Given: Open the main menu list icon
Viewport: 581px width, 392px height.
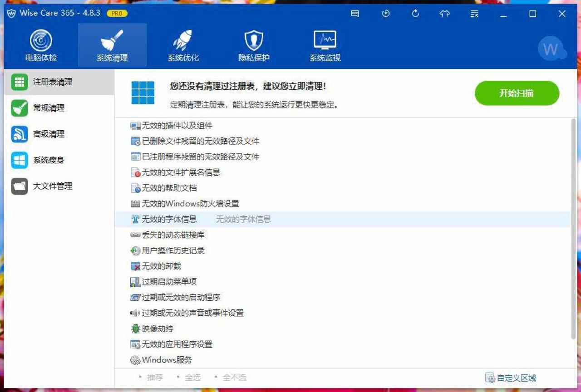Looking at the screenshot, I should 474,14.
